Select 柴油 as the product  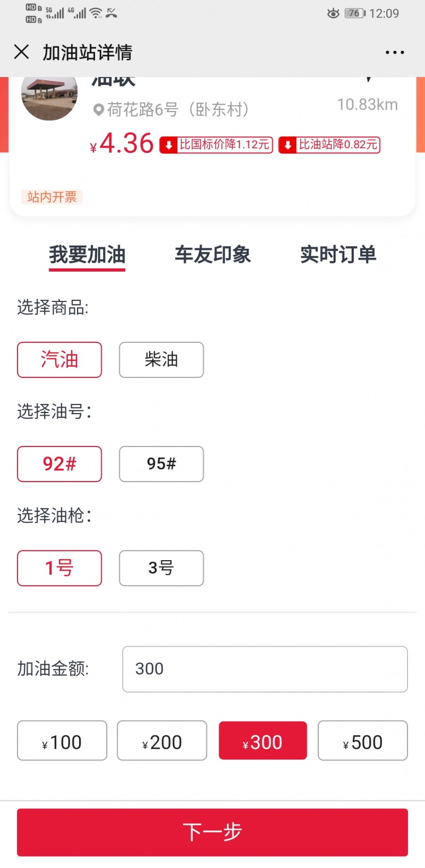coord(161,360)
